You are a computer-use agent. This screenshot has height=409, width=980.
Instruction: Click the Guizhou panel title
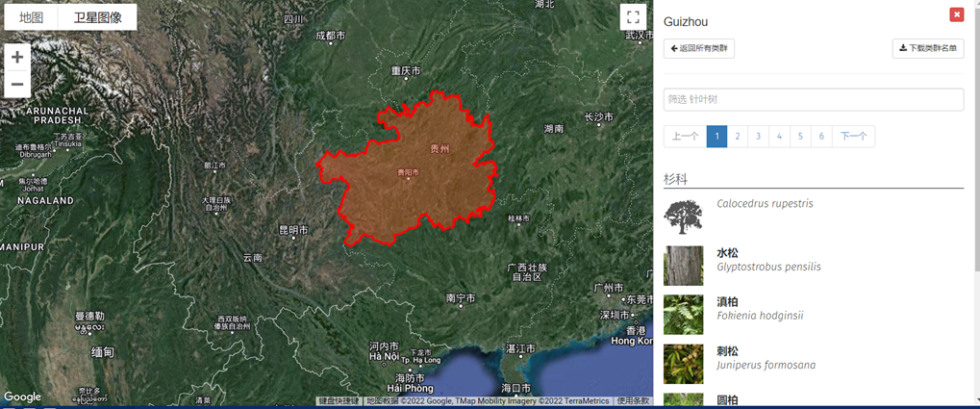pyautogui.click(x=686, y=22)
